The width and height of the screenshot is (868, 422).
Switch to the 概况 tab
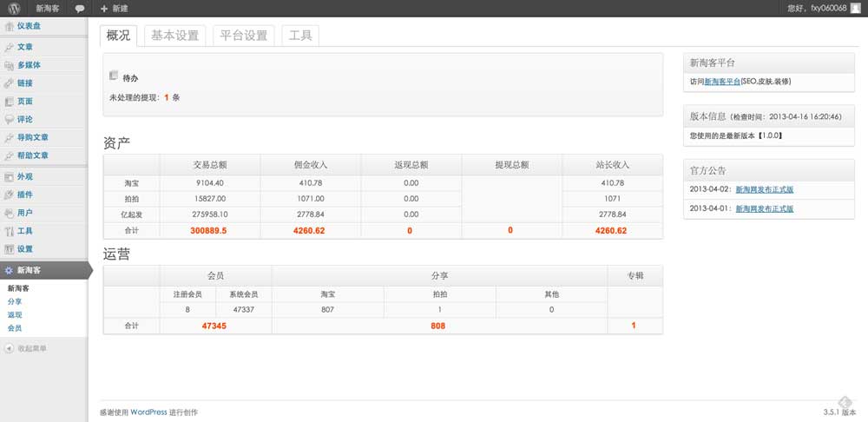[118, 36]
